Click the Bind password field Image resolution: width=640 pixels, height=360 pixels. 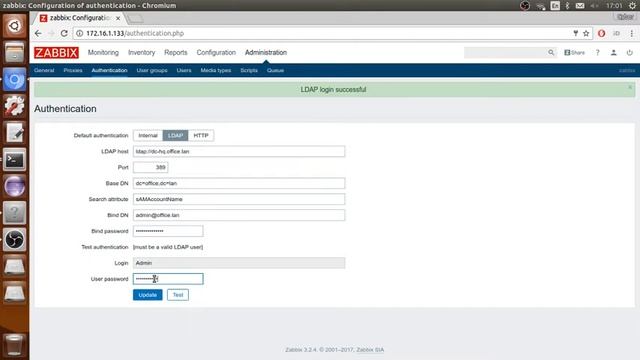coord(168,231)
